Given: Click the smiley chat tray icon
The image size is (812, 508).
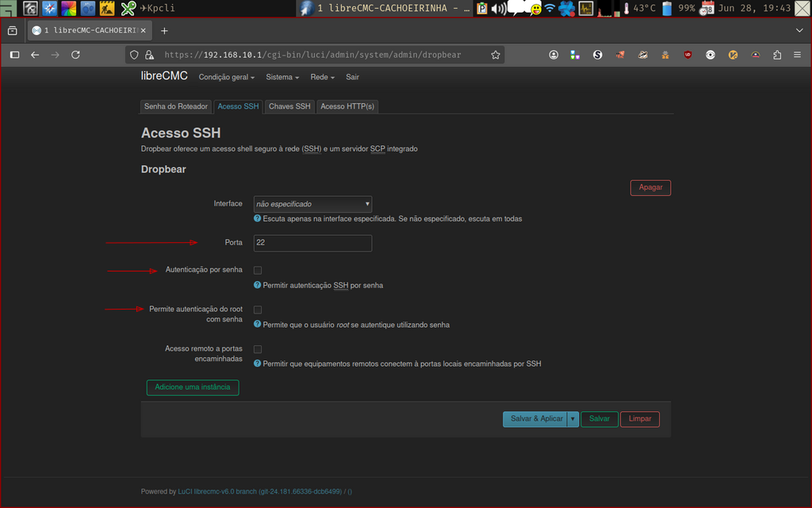Looking at the screenshot, I should [x=536, y=10].
